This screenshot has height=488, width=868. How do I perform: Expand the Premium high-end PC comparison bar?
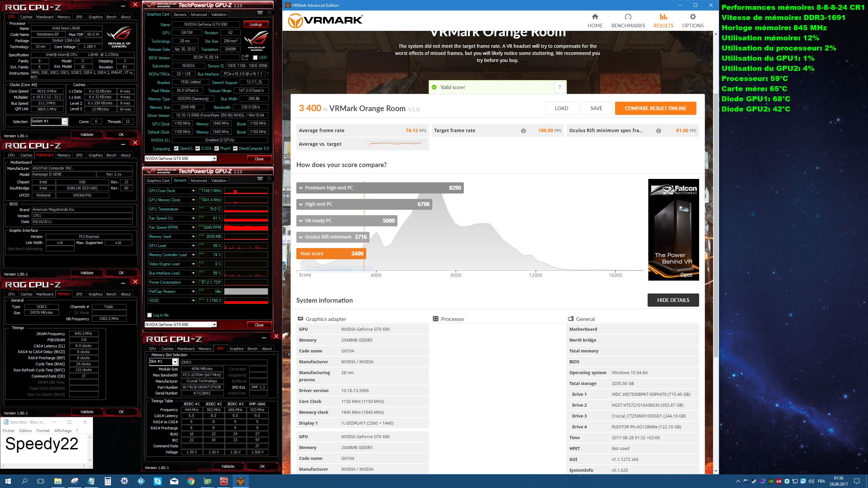click(380, 188)
